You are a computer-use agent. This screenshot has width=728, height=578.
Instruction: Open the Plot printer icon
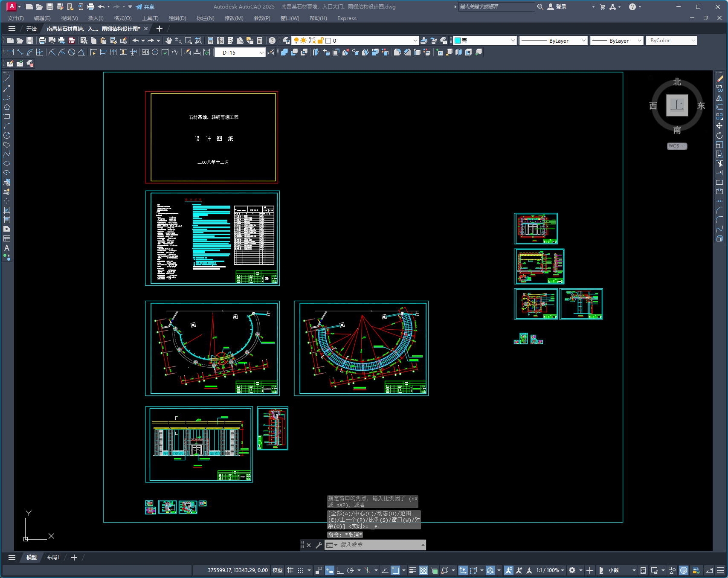coord(42,41)
